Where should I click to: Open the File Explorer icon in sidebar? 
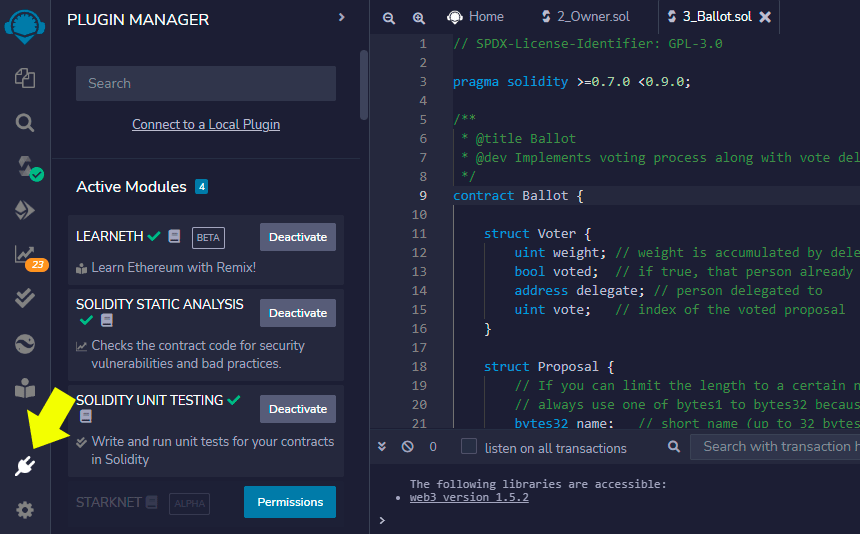pyautogui.click(x=25, y=78)
